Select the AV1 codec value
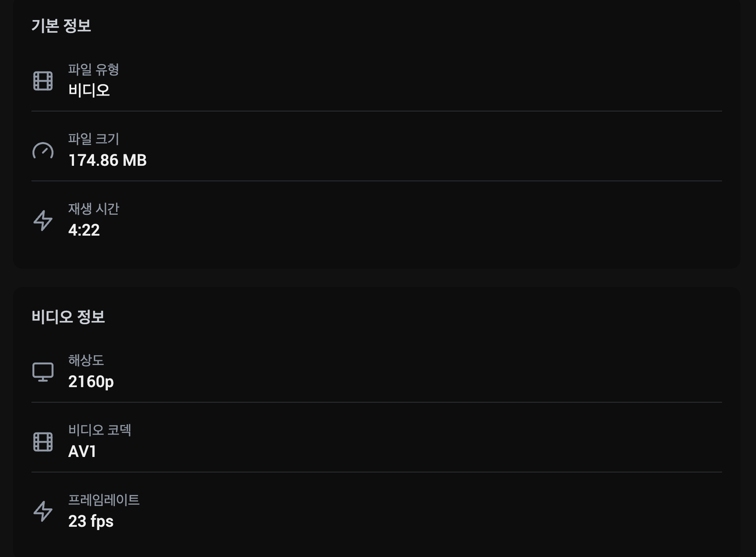This screenshot has width=756, height=557. coord(82,452)
